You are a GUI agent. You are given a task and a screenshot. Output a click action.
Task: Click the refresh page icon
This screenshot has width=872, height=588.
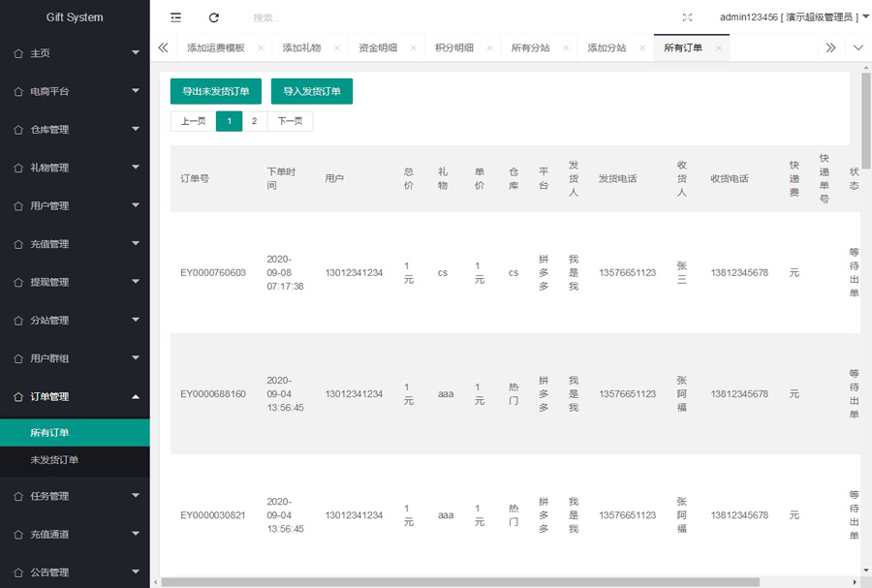pos(214,17)
